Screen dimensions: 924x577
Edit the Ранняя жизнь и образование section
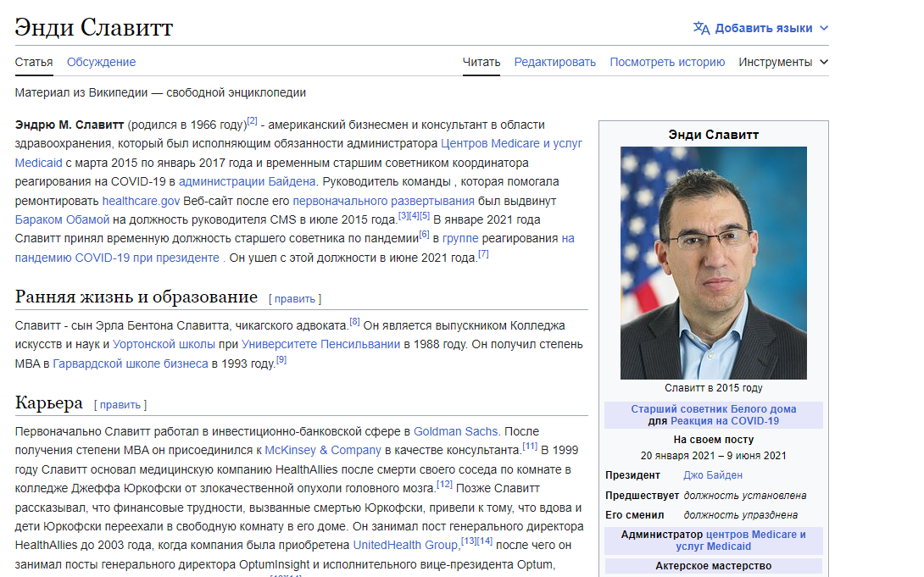point(295,299)
